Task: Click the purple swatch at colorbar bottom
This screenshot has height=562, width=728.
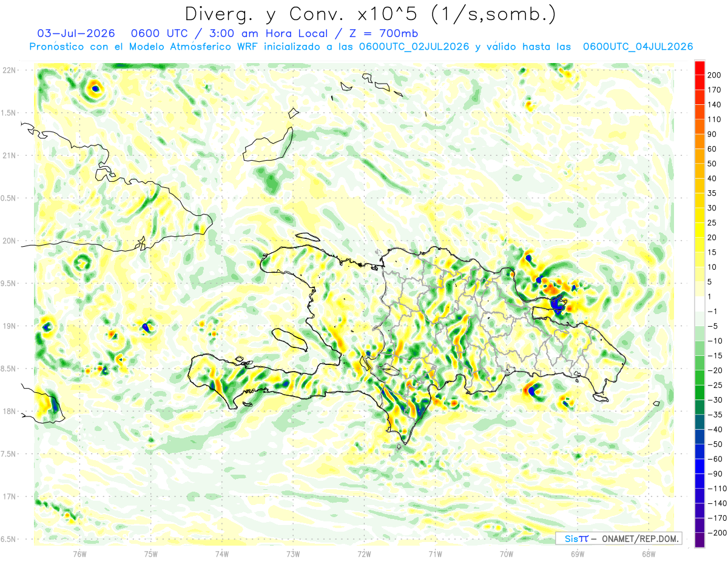Action: pyautogui.click(x=699, y=540)
